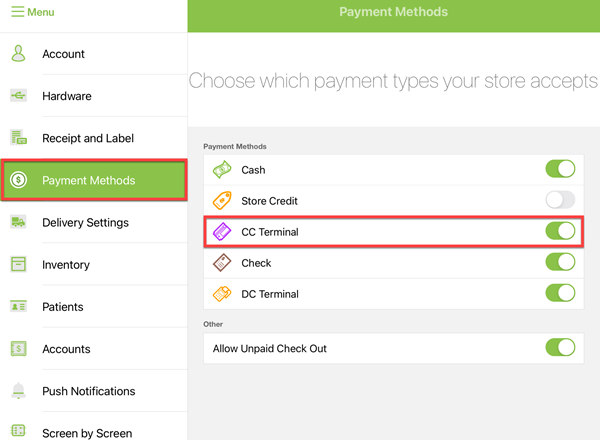Enable the Store Credit toggle
This screenshot has height=440, width=600.
560,201
